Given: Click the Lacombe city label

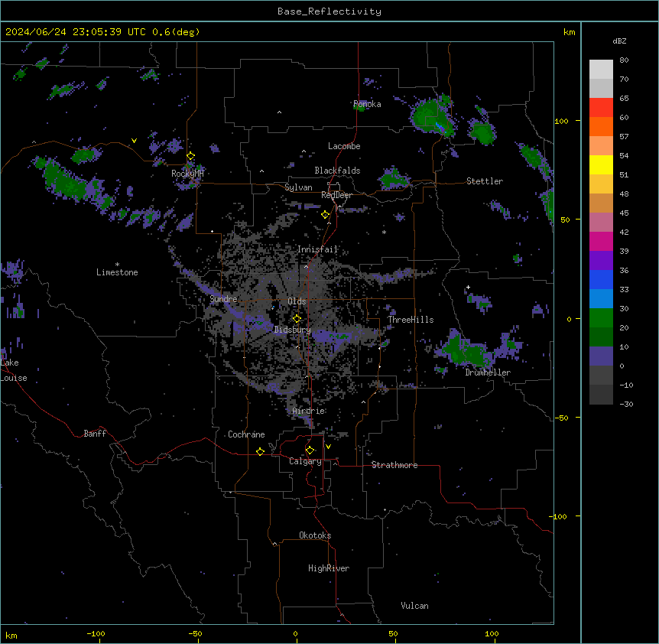Looking at the screenshot, I should pyautogui.click(x=344, y=146).
